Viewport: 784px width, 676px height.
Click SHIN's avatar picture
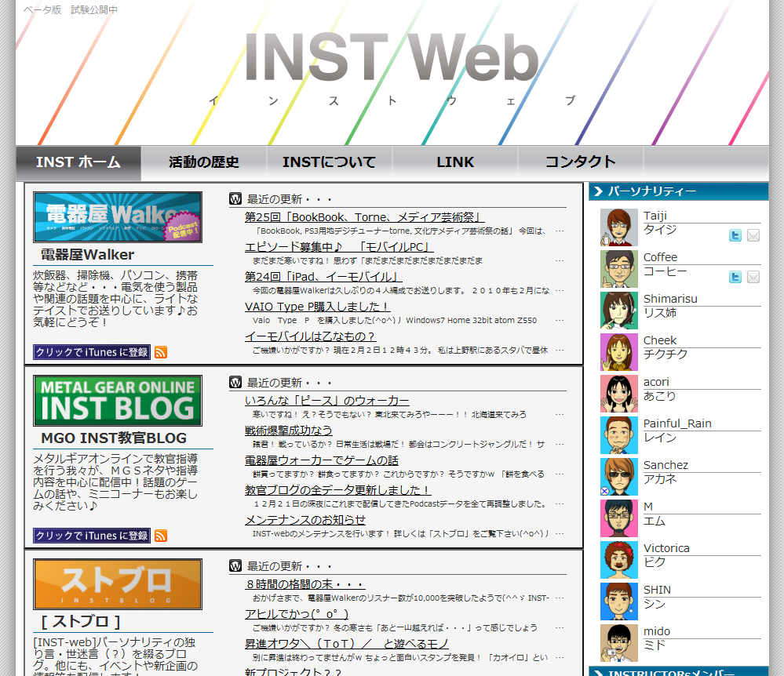coord(619,601)
